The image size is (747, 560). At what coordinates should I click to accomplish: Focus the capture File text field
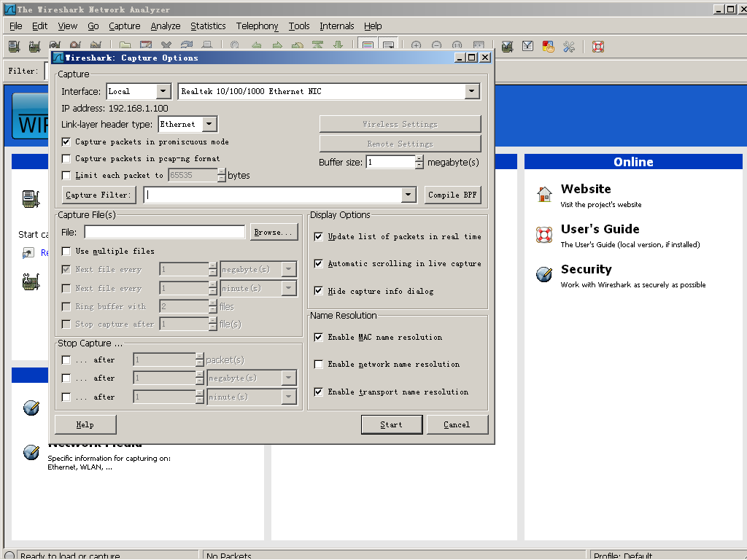tap(165, 232)
